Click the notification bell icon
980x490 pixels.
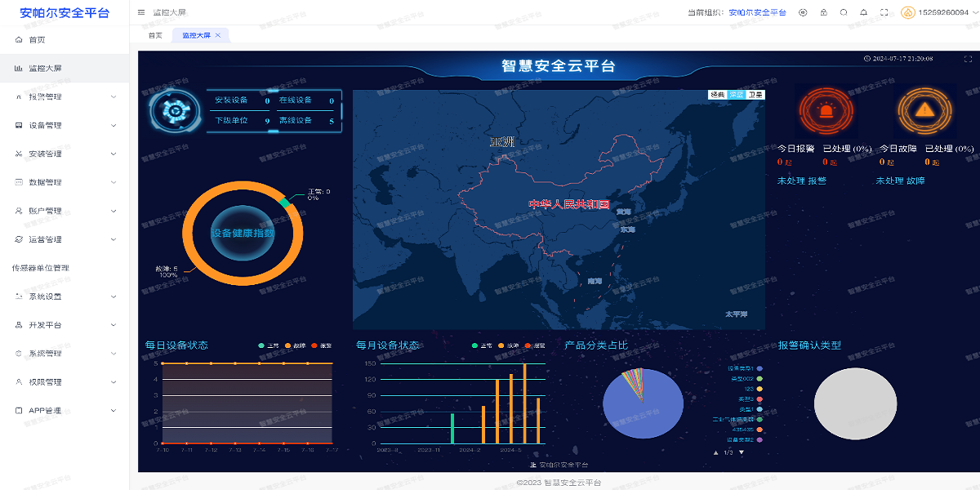(864, 12)
